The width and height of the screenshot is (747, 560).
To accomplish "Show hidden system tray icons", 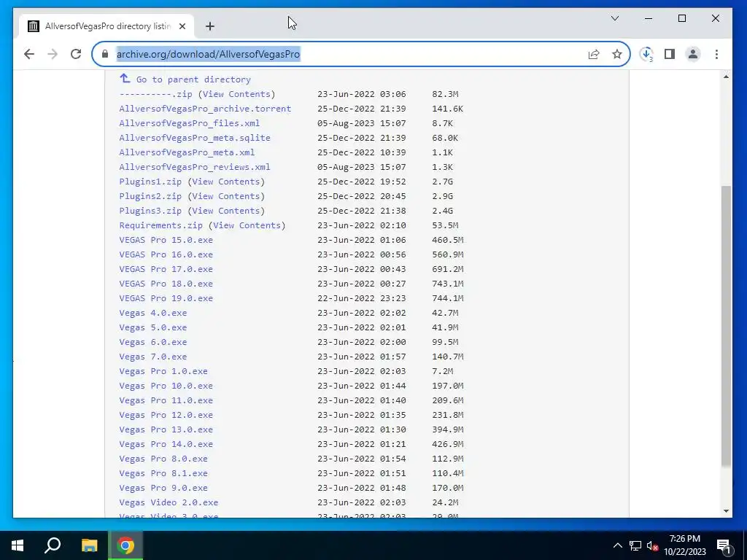I will pos(617,545).
